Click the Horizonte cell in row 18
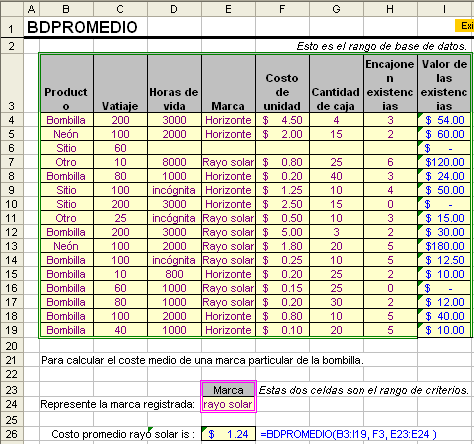474x444 pixels. click(x=228, y=316)
